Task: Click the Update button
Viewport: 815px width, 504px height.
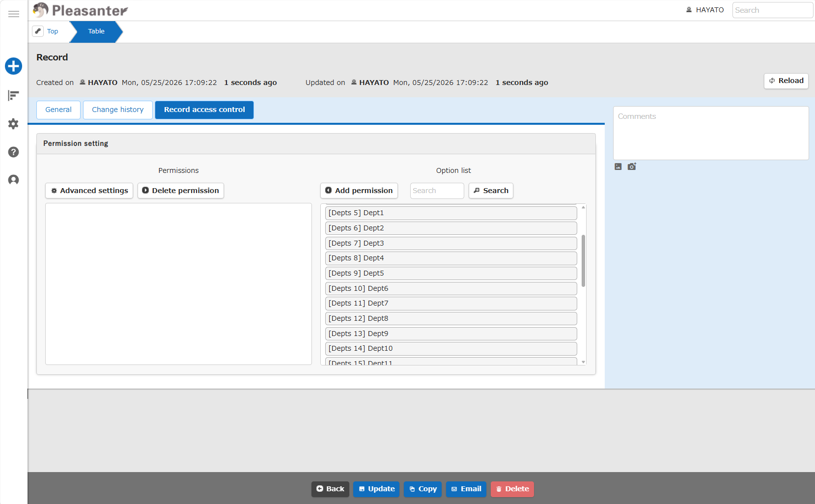Action: pyautogui.click(x=376, y=489)
